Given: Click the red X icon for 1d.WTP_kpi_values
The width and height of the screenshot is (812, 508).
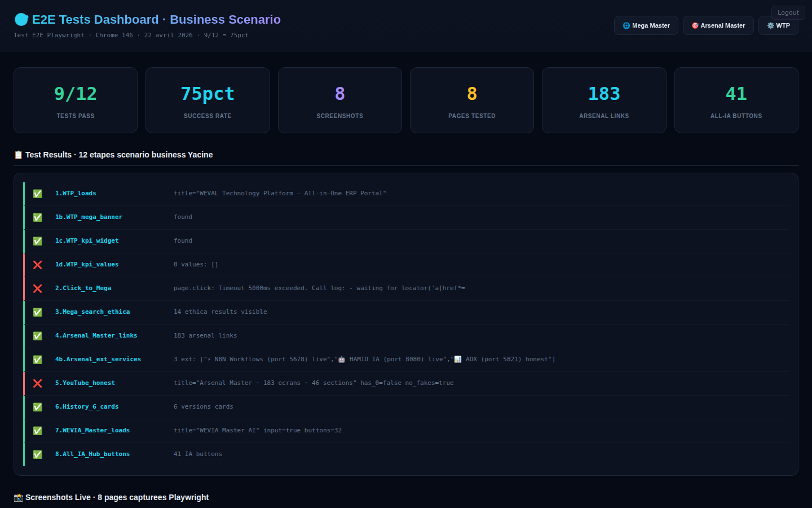Looking at the screenshot, I should coord(38,265).
